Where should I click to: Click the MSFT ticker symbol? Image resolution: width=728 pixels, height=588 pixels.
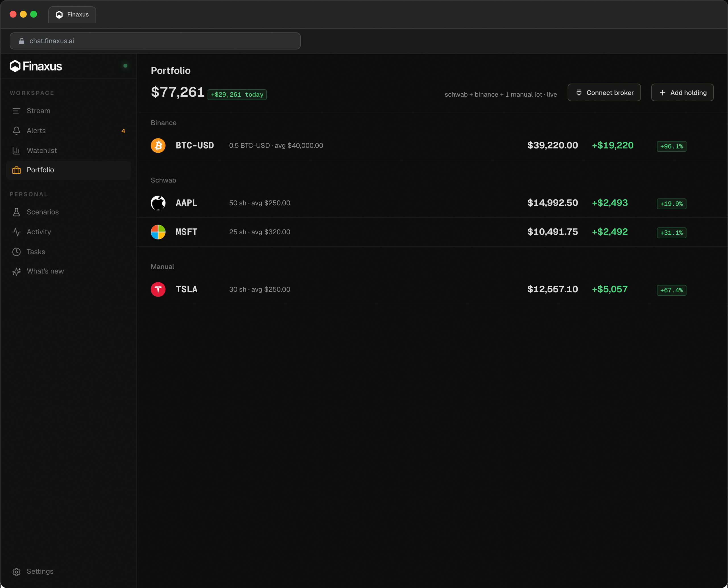[186, 232]
